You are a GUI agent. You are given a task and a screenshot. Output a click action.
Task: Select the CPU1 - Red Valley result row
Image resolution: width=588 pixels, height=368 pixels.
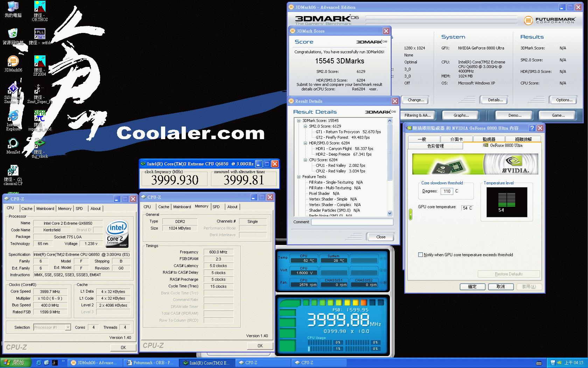click(340, 165)
